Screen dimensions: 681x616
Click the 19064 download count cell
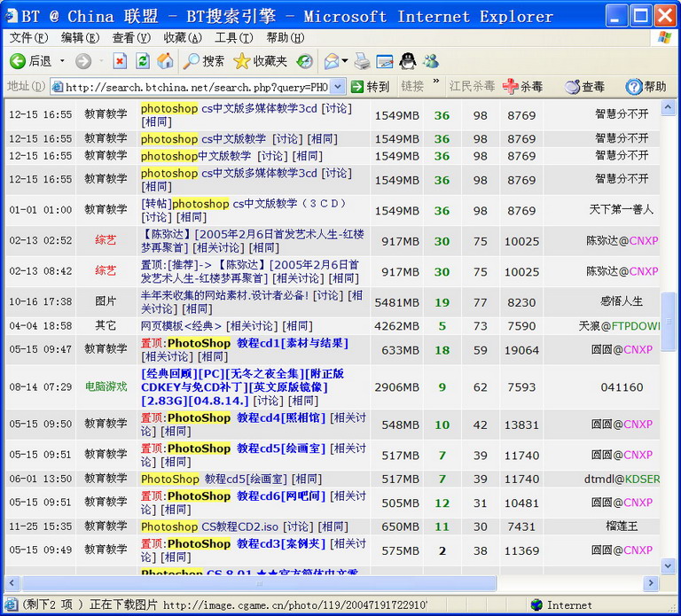click(x=521, y=350)
